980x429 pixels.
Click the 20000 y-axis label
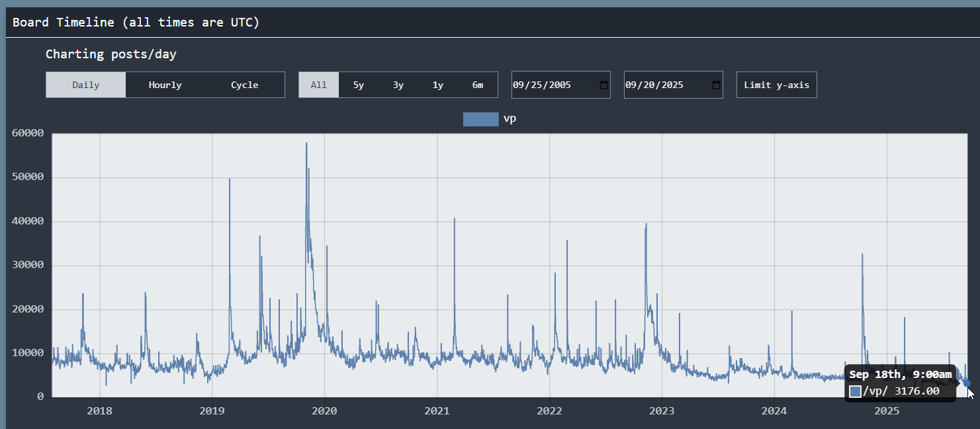click(x=28, y=309)
